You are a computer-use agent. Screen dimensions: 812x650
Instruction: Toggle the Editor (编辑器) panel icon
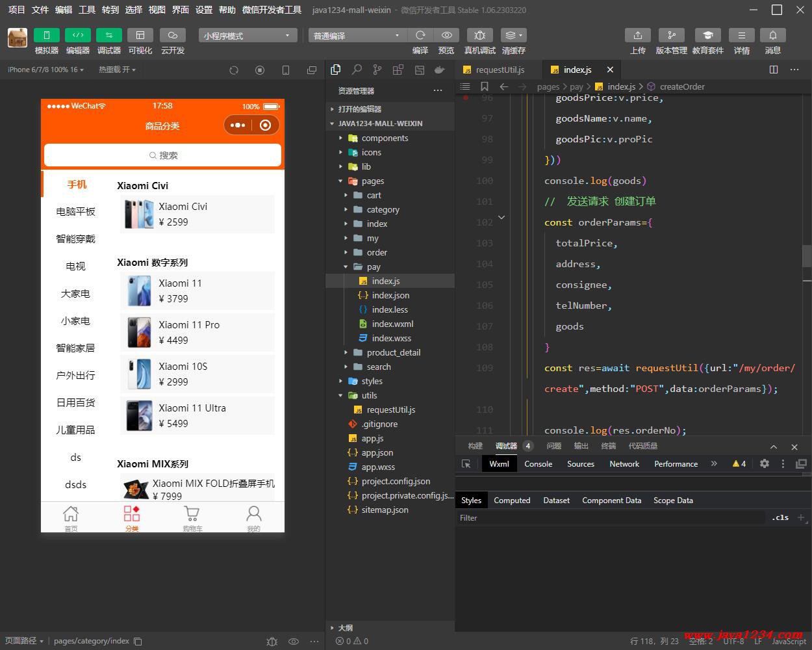(77, 35)
